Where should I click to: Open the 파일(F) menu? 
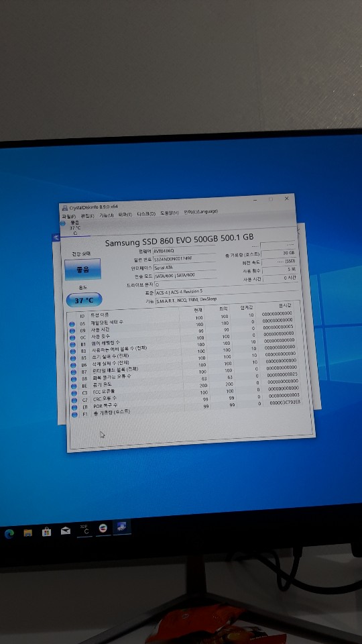point(68,216)
